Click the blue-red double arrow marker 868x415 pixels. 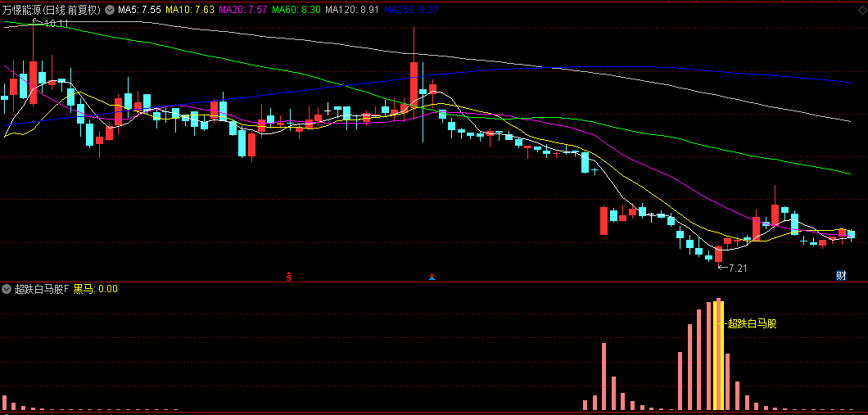tap(432, 276)
